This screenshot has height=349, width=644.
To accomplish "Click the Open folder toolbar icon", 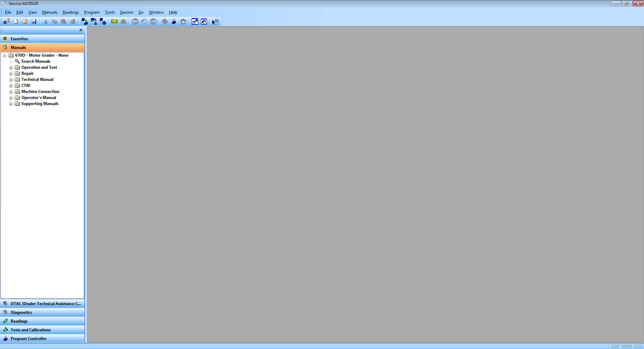I will [x=25, y=22].
